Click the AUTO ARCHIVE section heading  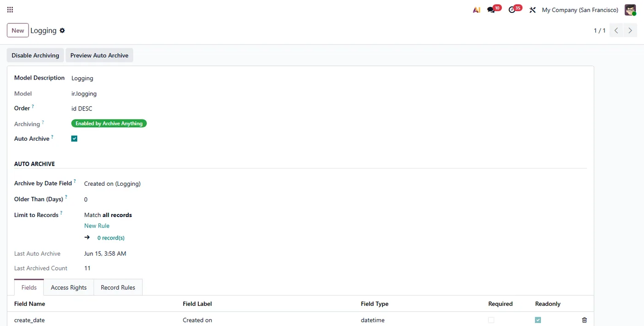pyautogui.click(x=34, y=164)
